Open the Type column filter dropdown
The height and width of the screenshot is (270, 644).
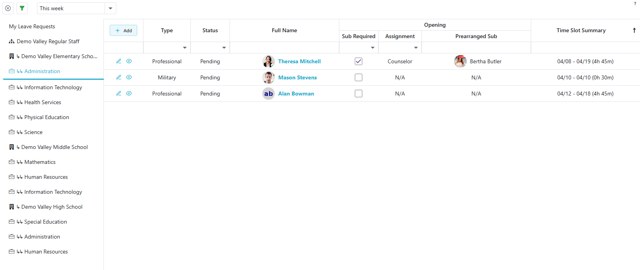(x=185, y=48)
